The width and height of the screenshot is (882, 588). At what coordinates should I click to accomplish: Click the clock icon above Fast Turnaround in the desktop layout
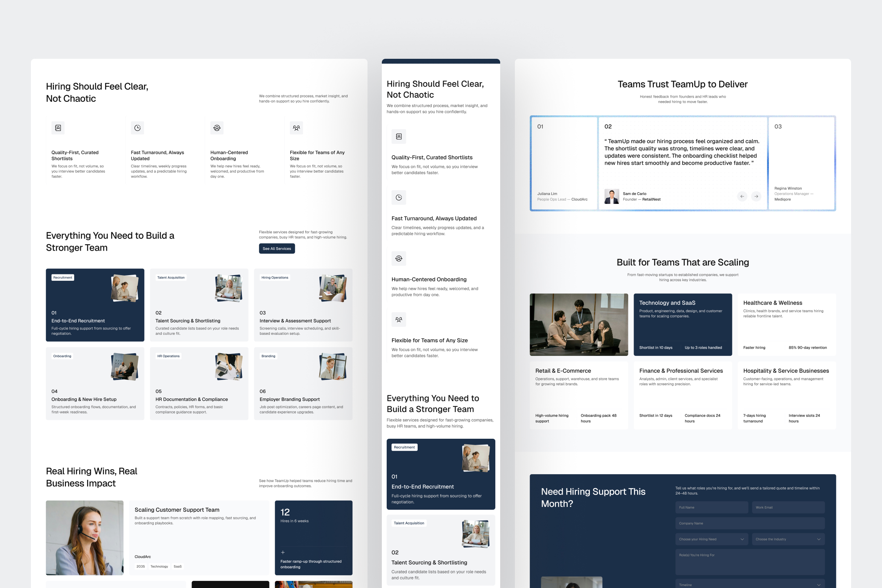point(138,128)
